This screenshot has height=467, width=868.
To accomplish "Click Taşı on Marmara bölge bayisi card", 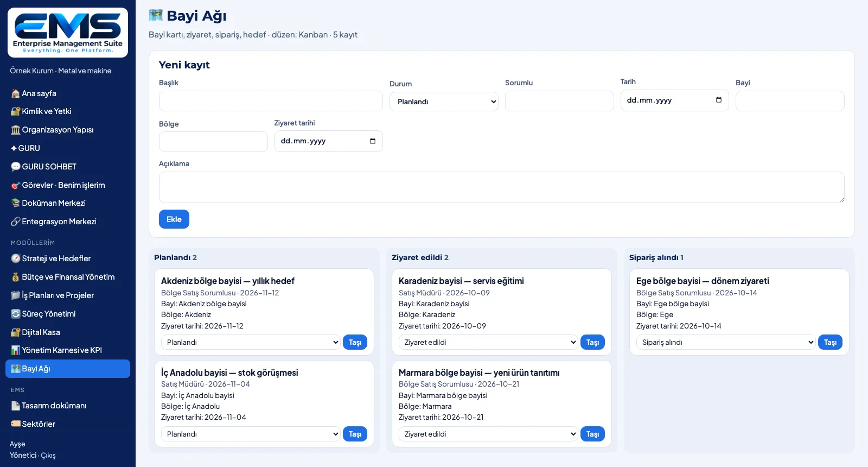I will point(592,434).
